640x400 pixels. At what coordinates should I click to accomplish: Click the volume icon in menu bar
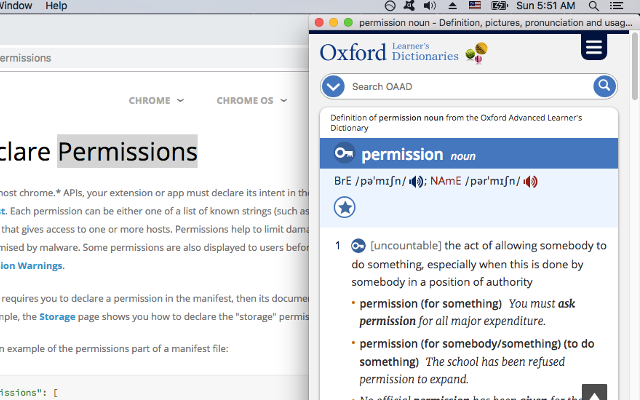point(430,6)
